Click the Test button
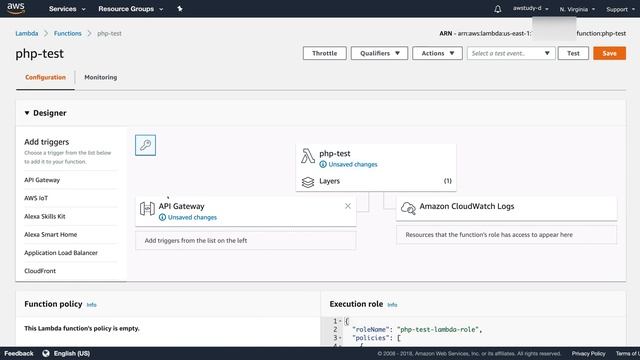Viewport: 640px width, 360px height. pos(573,53)
